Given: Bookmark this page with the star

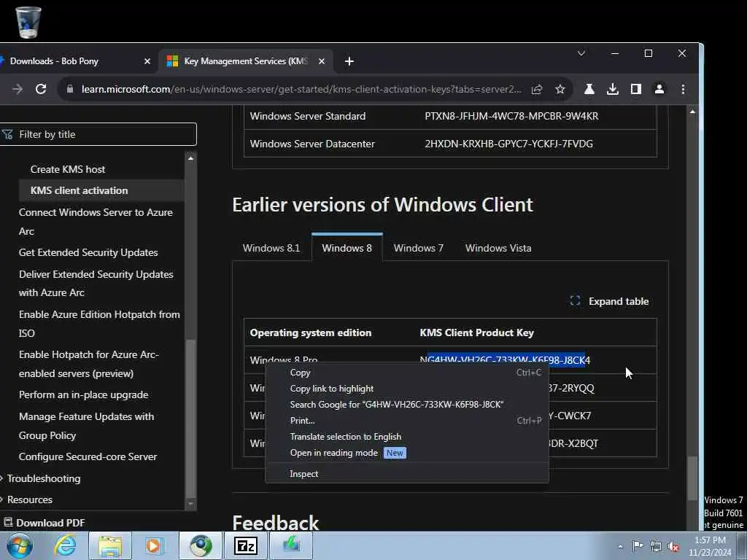Looking at the screenshot, I should pyautogui.click(x=560, y=89).
